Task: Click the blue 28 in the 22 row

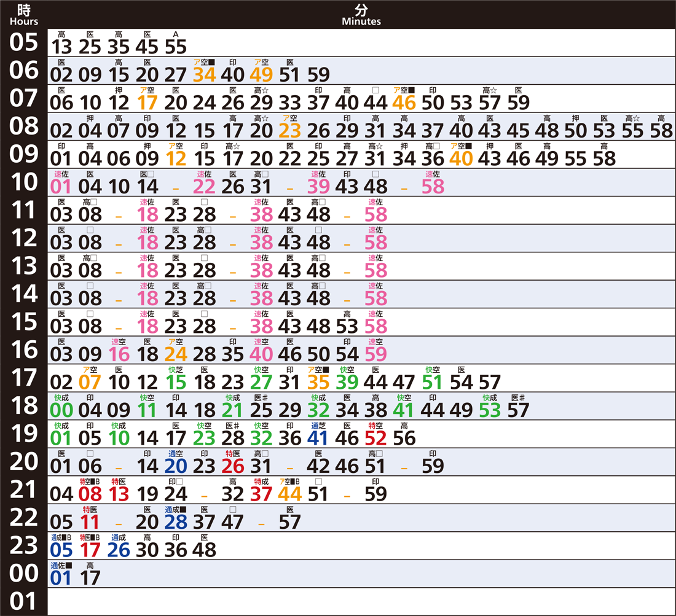Action: tap(176, 522)
